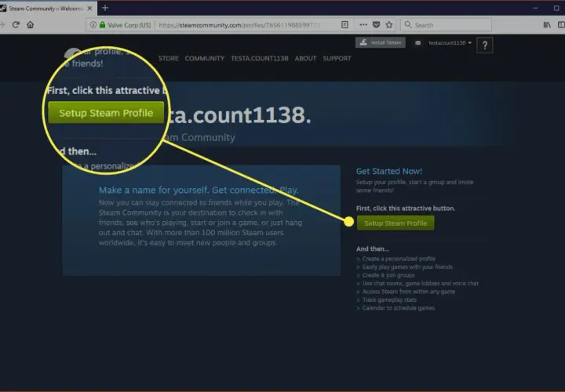
Task: Reload the page with the refresh icon
Action: [16, 24]
